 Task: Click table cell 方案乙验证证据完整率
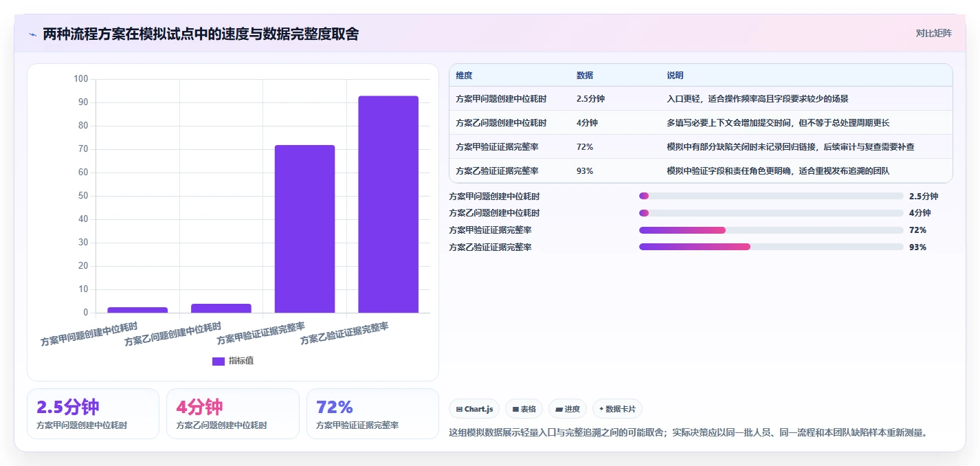(x=497, y=171)
